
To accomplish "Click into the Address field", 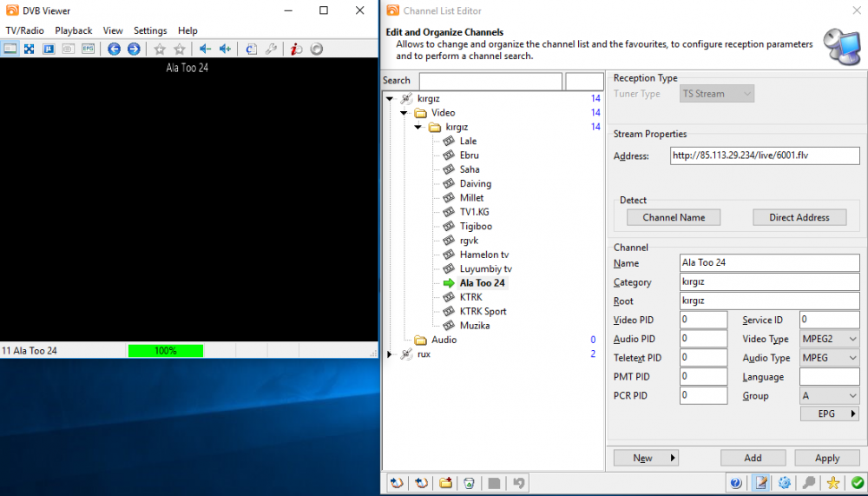I will (x=765, y=155).
